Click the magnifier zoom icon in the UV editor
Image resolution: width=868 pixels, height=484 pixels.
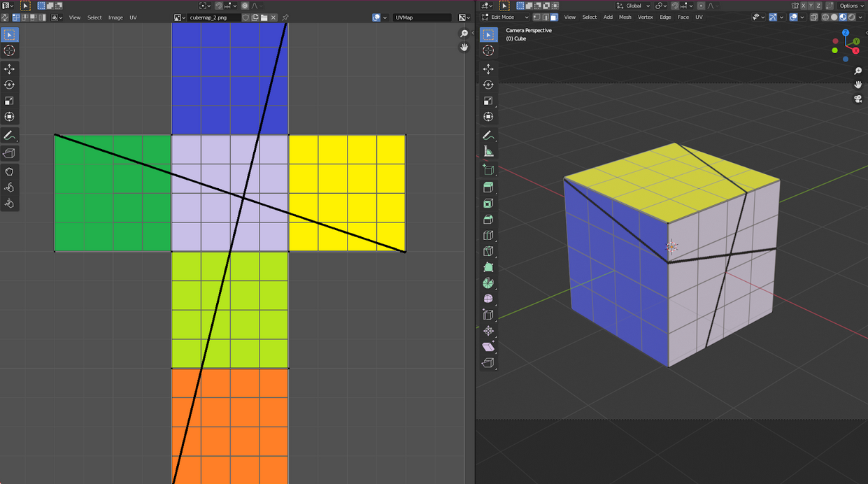coord(464,33)
